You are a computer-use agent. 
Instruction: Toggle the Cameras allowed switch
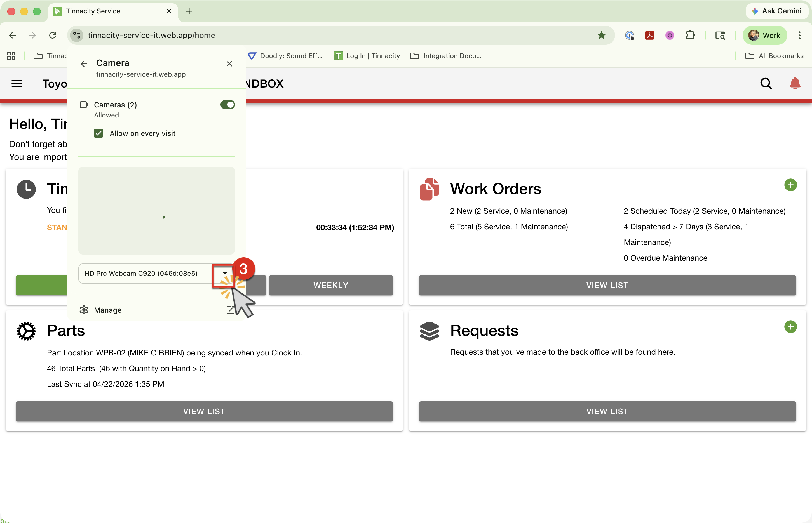click(x=227, y=105)
